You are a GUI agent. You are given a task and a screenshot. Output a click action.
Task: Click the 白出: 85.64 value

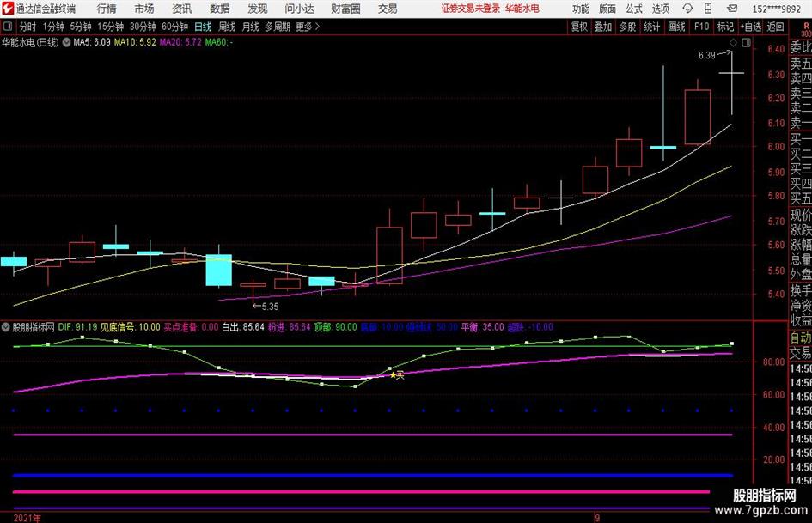[x=243, y=327]
